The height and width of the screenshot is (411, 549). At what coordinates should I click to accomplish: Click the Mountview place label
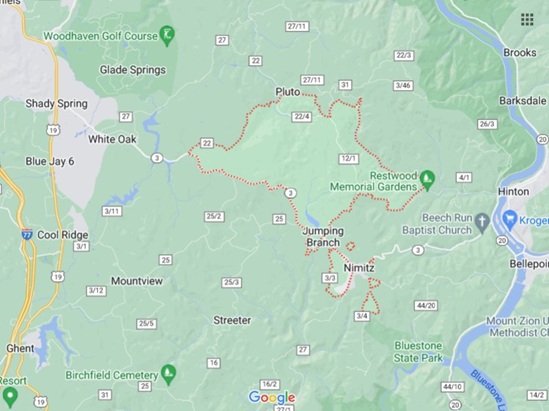coord(137,281)
